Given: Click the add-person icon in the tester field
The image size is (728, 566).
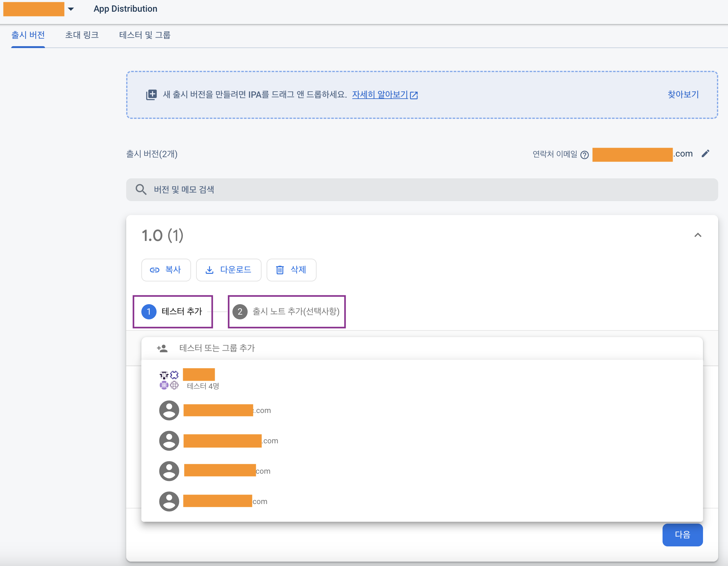Looking at the screenshot, I should coord(162,348).
